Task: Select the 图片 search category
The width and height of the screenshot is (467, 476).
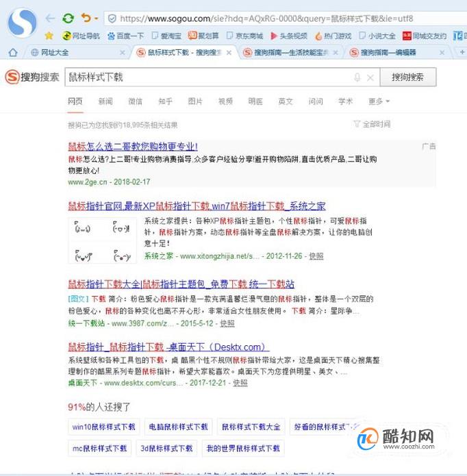Action: (195, 101)
